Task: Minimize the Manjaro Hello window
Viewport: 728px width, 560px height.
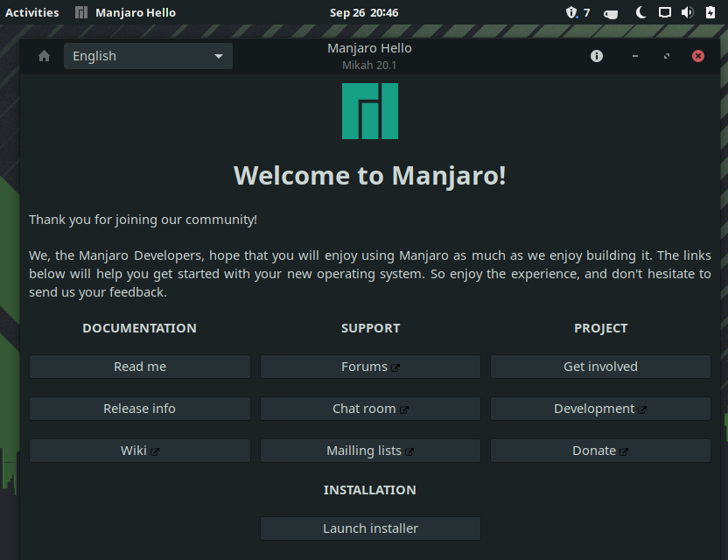Action: [635, 56]
